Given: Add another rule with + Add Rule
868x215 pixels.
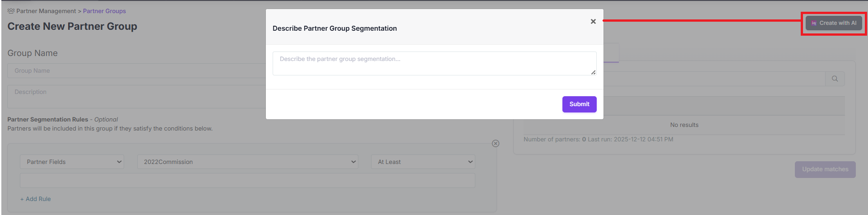Looking at the screenshot, I should 36,199.
